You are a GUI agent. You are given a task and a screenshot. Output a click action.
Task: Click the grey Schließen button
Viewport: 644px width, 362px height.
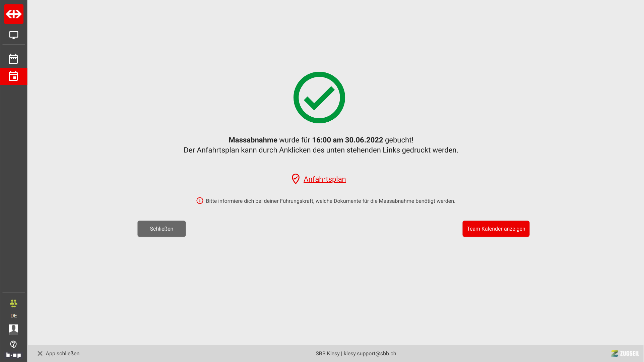click(162, 229)
